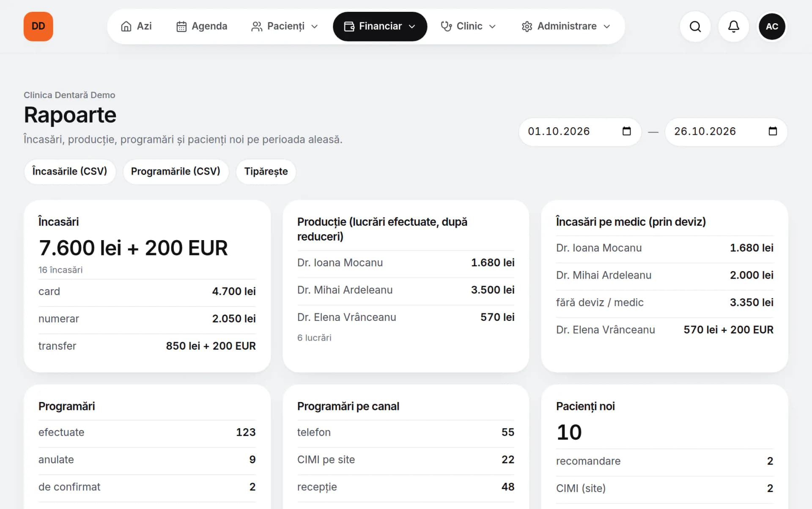812x509 pixels.
Task: Open start date calendar picker icon
Action: point(626,131)
